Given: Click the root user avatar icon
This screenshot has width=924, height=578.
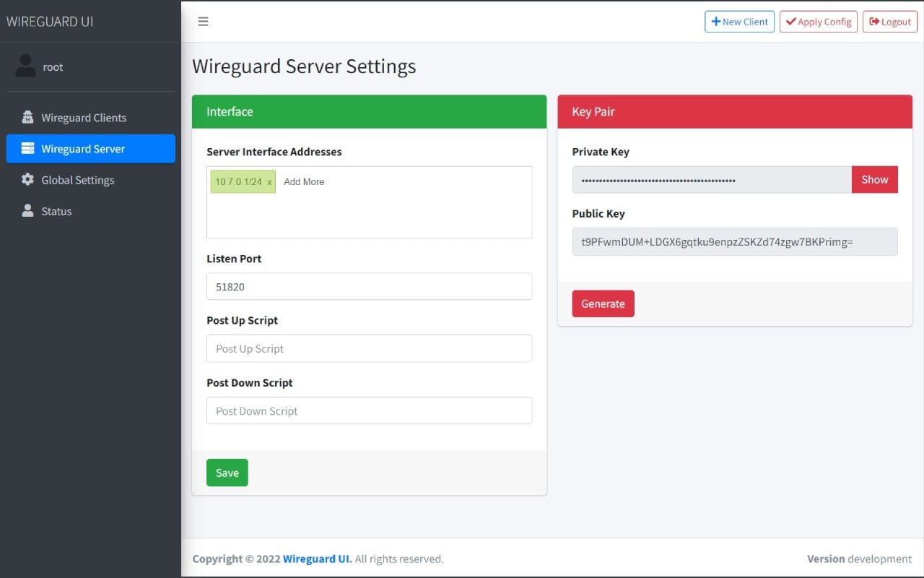Looking at the screenshot, I should 26,66.
